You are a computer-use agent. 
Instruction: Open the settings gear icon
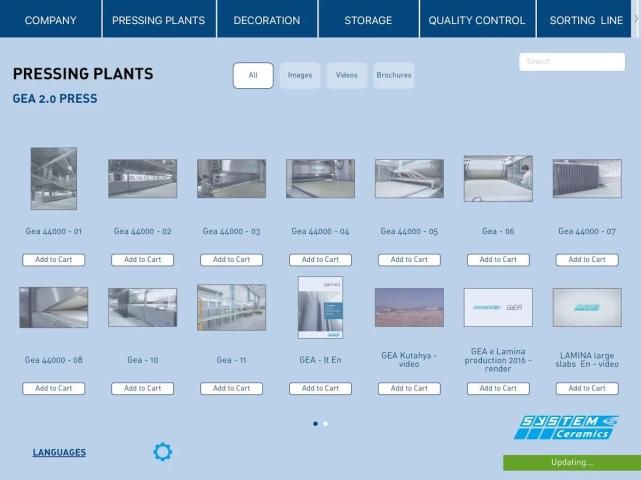[x=163, y=452]
